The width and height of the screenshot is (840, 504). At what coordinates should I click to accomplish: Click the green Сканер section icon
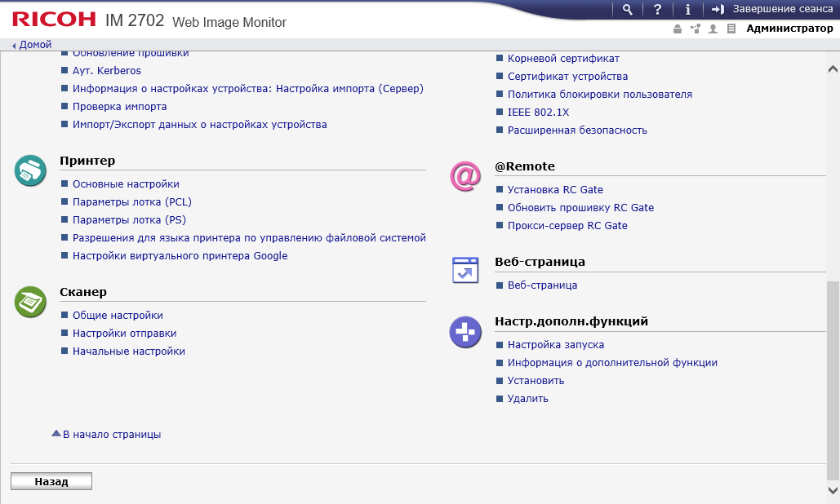coord(30,302)
